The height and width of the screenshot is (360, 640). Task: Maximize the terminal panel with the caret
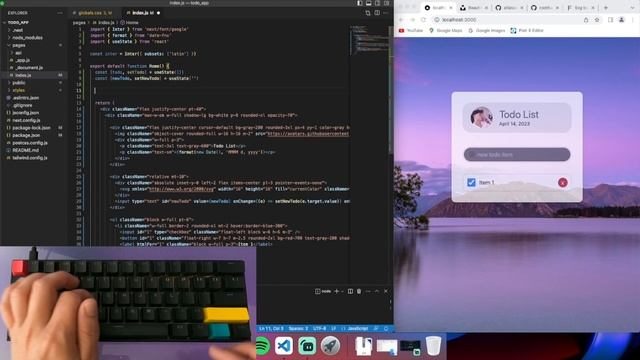(377, 291)
